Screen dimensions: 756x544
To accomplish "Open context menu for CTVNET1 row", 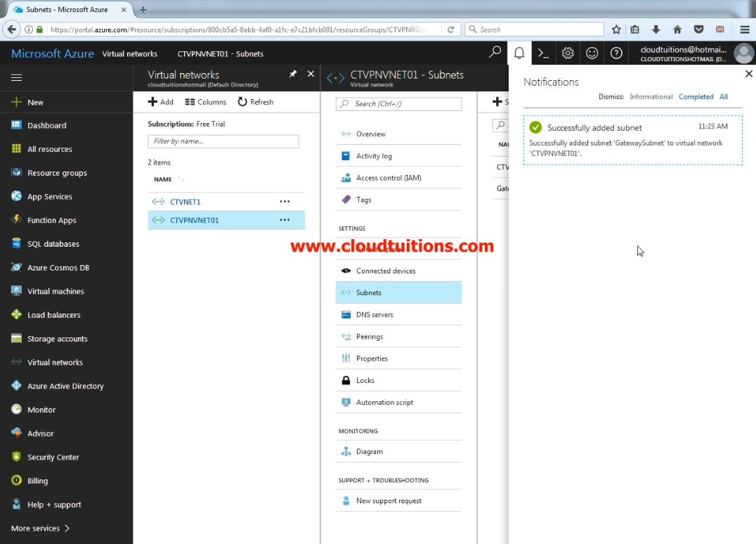I will tap(285, 202).
